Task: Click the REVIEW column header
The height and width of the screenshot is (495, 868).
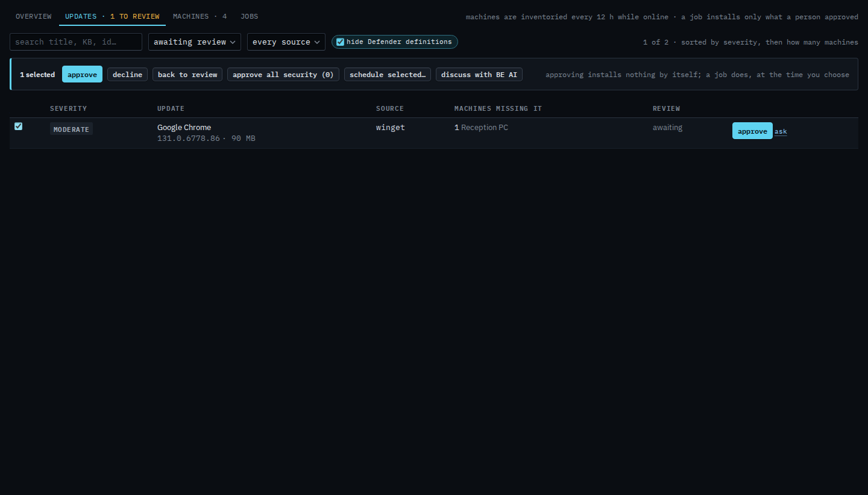Action: point(666,108)
